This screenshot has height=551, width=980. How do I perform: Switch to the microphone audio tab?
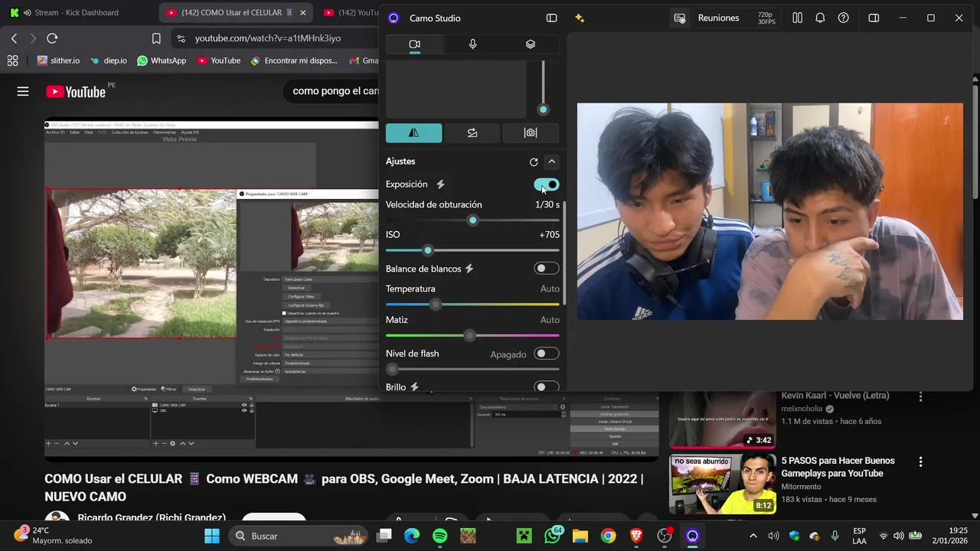(x=472, y=44)
